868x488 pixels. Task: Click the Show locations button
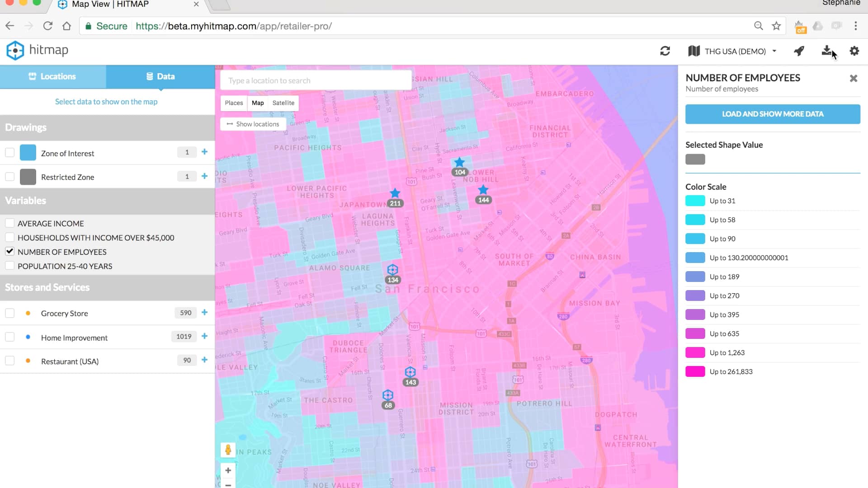click(x=253, y=124)
